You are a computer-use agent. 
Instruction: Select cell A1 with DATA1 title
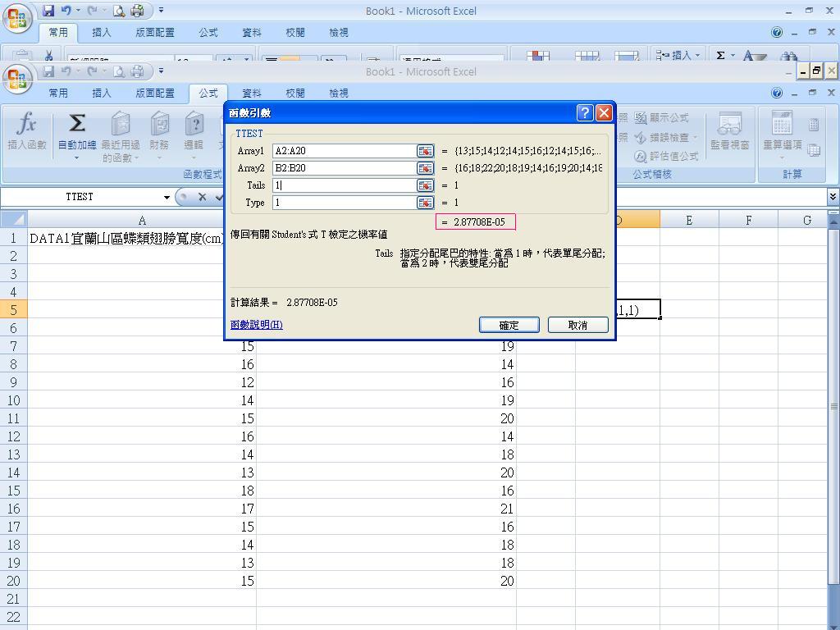tap(142, 239)
